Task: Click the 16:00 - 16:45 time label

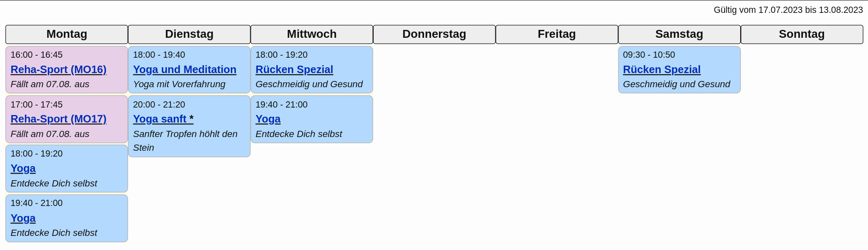Action: 36,55
